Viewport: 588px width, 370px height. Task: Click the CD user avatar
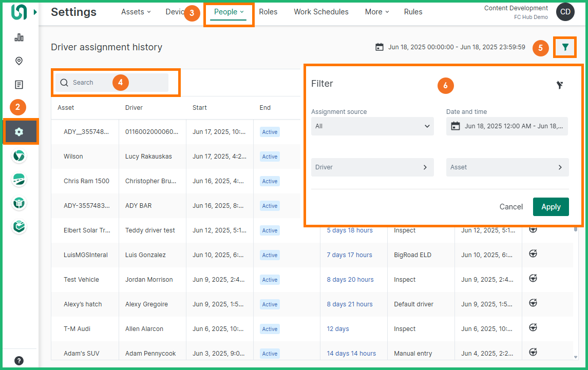(565, 12)
